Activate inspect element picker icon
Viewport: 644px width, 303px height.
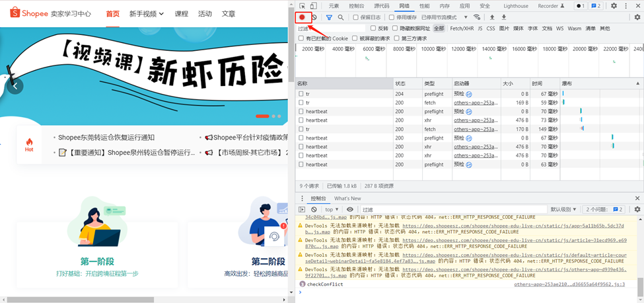pyautogui.click(x=303, y=6)
